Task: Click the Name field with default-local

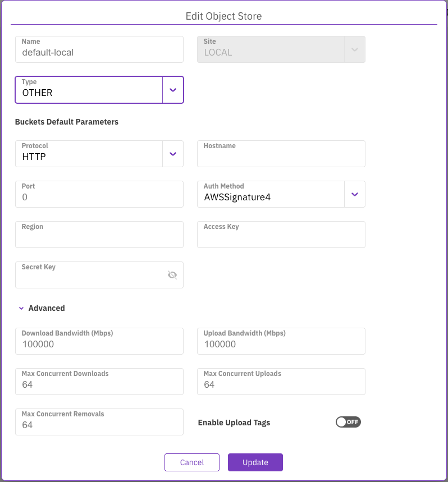Action: [99, 52]
